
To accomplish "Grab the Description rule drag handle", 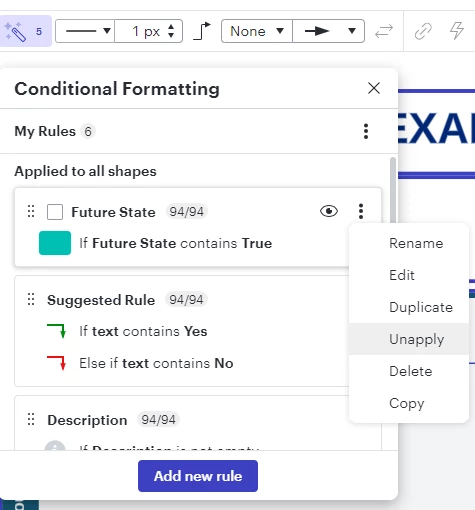I will click(31, 419).
